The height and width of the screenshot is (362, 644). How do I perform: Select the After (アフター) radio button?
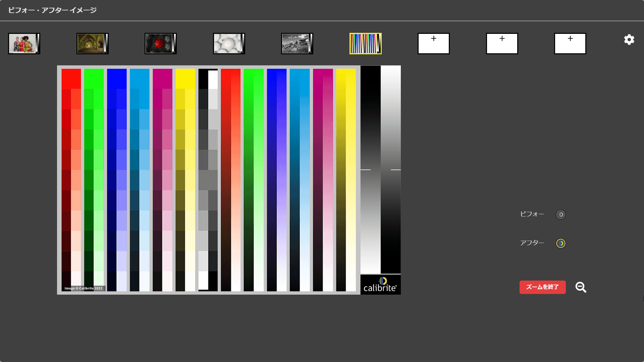pos(560,243)
